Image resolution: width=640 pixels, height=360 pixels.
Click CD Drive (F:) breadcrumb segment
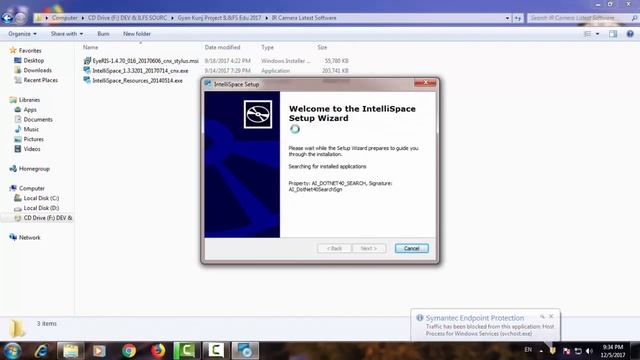click(x=127, y=18)
